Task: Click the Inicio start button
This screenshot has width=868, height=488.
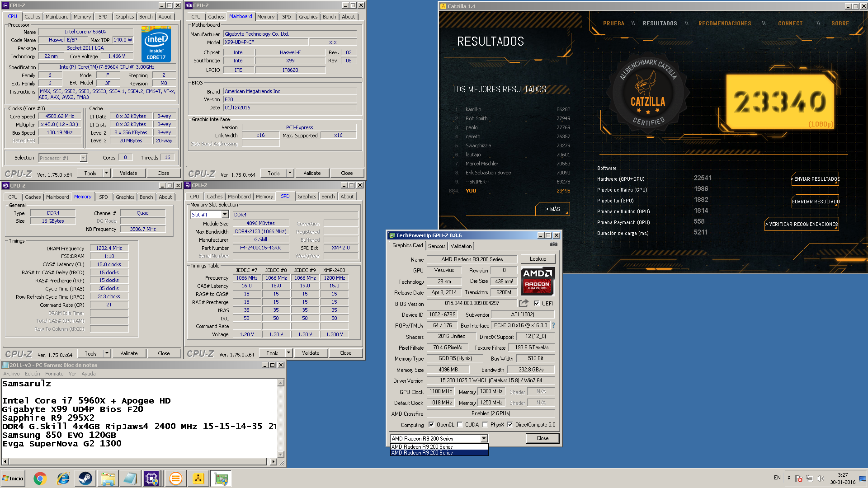Action: [x=13, y=479]
